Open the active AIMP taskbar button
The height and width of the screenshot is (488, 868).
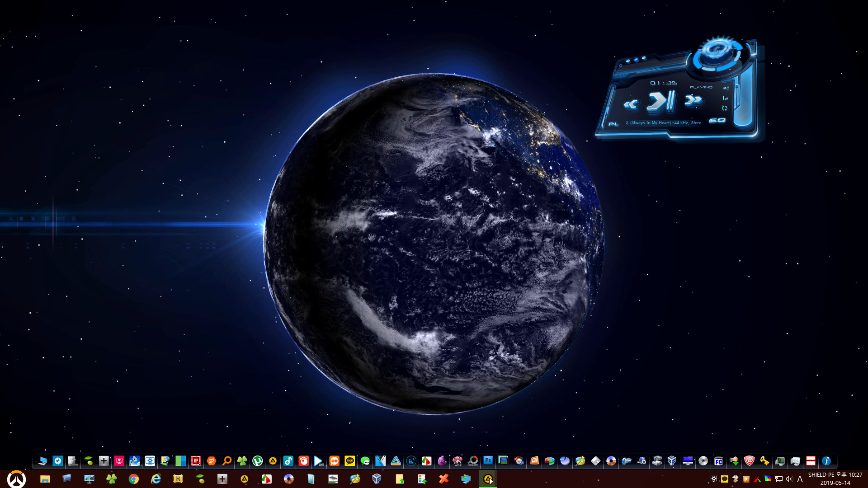point(488,479)
